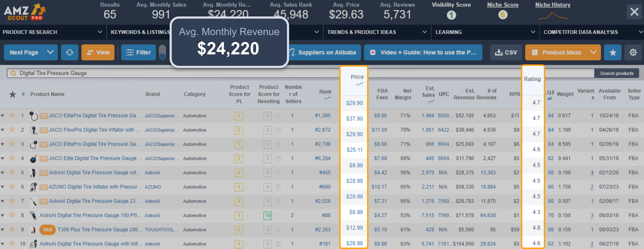The image size is (644, 249).
Task: Close the AMZ Scout panel
Action: (x=634, y=12)
